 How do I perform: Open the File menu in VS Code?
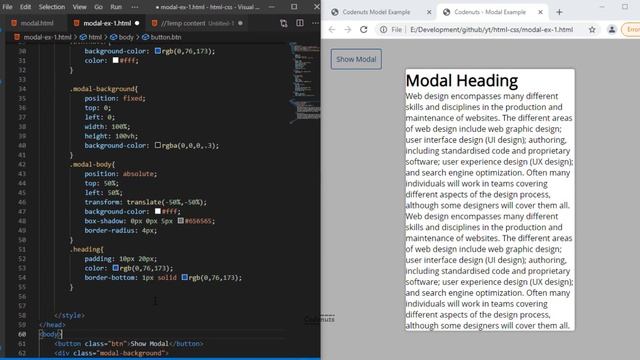point(7,7)
